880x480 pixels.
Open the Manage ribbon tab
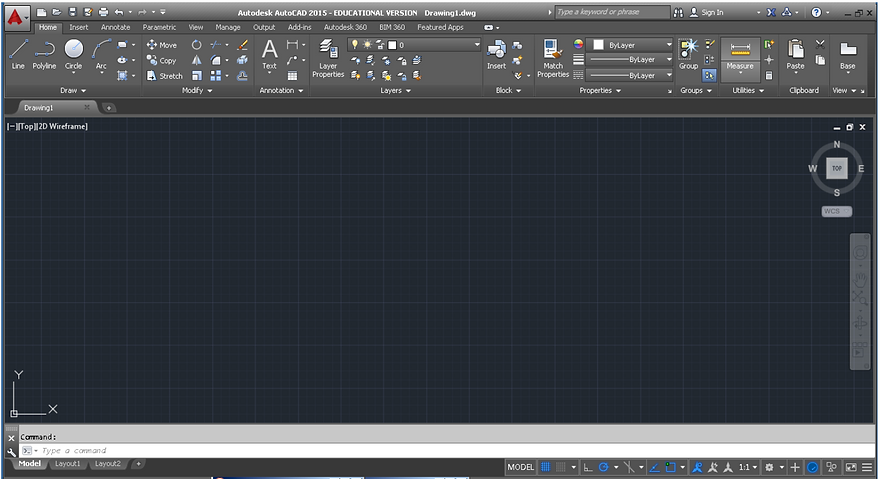228,27
